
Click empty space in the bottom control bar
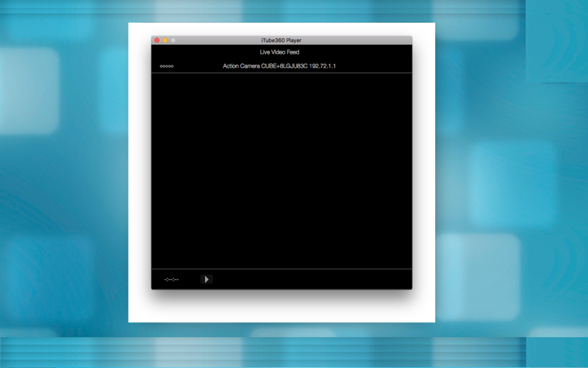(311, 280)
